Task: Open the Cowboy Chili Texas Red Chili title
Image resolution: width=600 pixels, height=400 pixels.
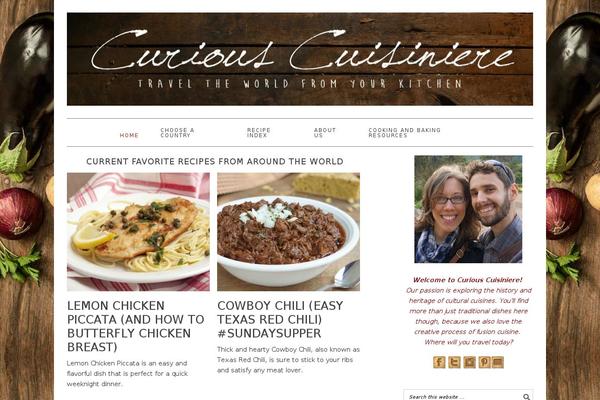Action: [280, 319]
